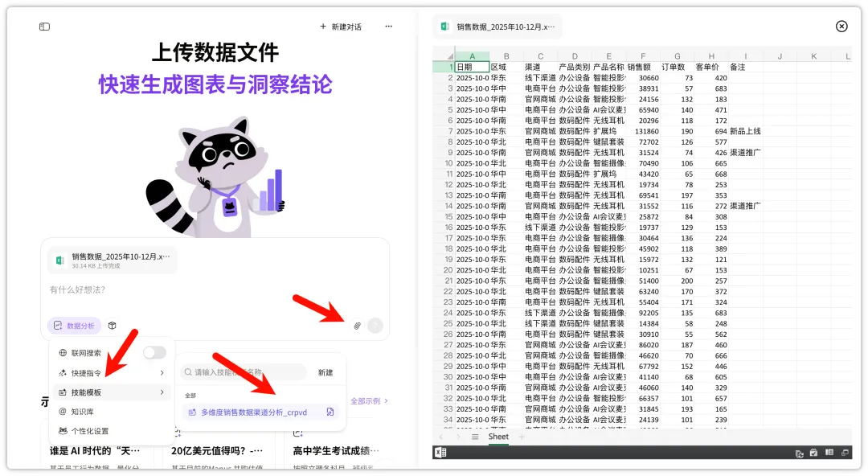Select column A header
Image resolution: width=868 pixels, height=476 pixels.
(473, 56)
